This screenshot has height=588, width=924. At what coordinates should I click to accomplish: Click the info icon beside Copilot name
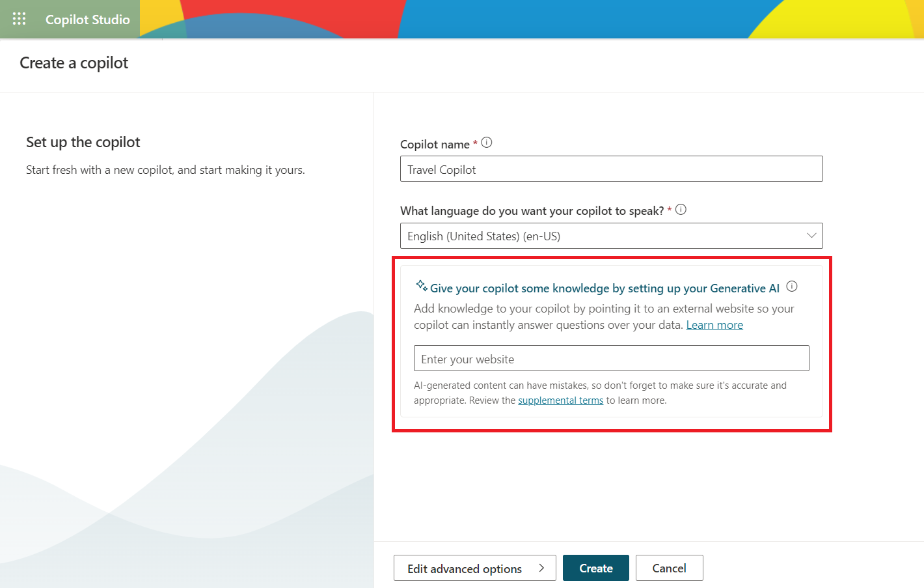click(x=487, y=143)
